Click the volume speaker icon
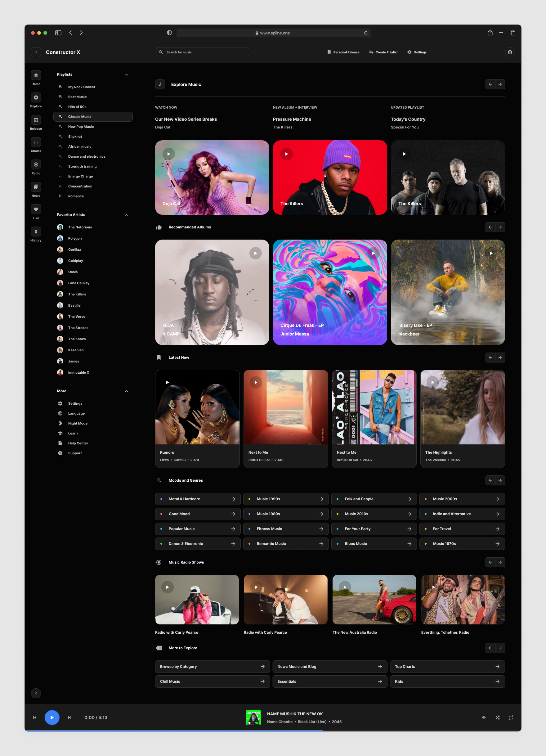The height and width of the screenshot is (756, 546). (x=484, y=717)
